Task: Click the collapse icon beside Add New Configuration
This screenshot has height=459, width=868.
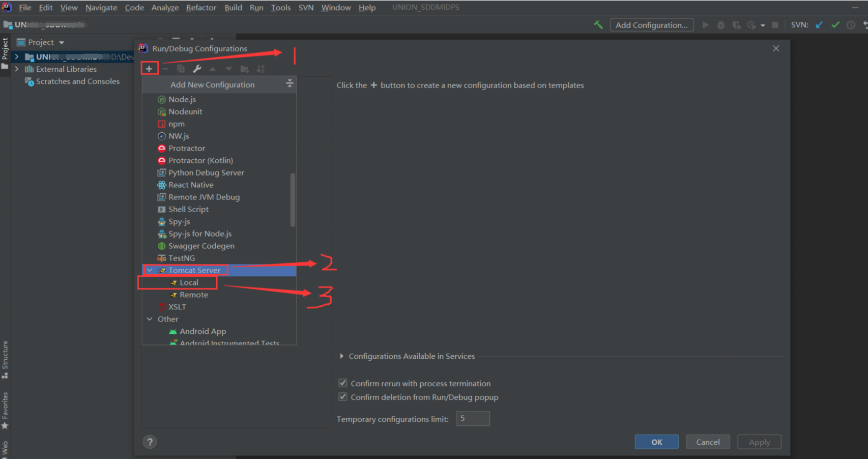Action: [290, 83]
